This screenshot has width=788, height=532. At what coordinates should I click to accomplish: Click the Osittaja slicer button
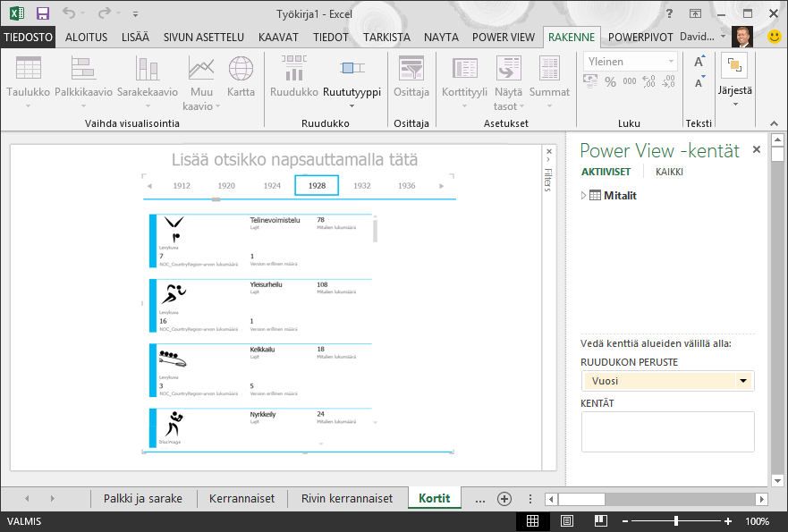(x=411, y=77)
